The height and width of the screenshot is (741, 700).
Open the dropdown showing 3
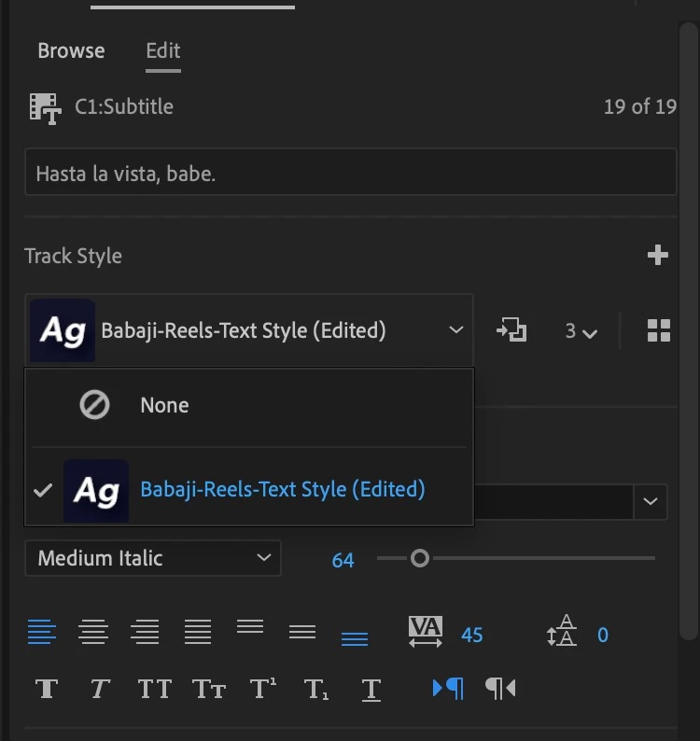[581, 331]
